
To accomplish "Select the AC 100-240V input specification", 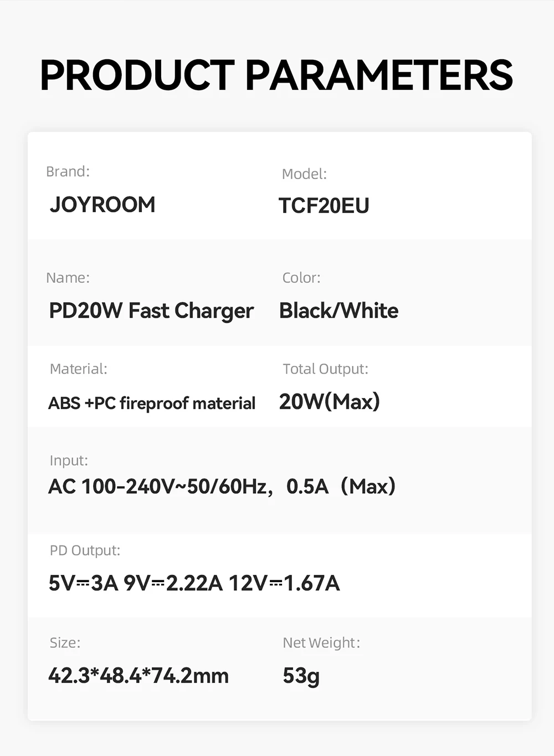I will 161,486.
